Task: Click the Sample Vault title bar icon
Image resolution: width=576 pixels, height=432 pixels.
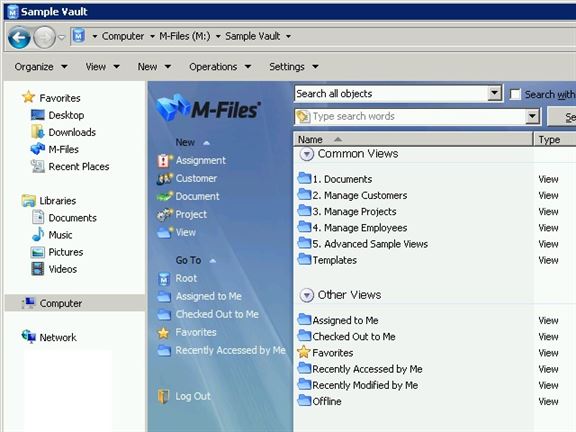Action: [x=12, y=12]
